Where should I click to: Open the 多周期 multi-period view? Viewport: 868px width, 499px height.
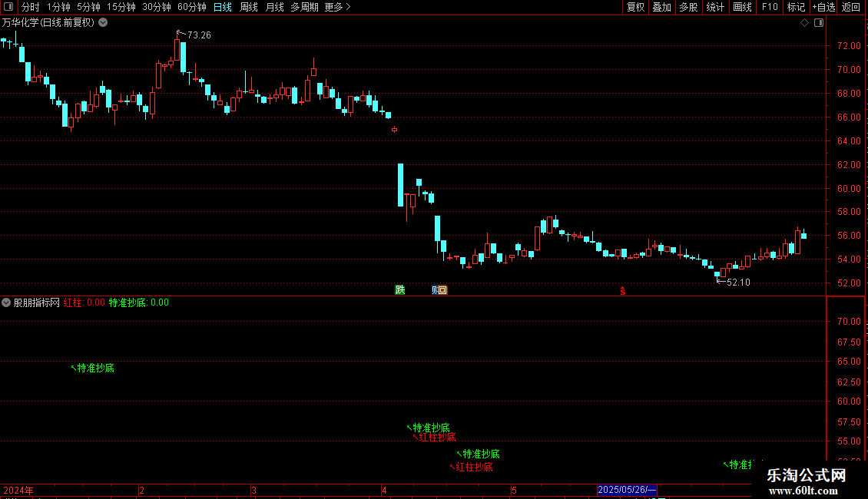pyautogui.click(x=304, y=7)
